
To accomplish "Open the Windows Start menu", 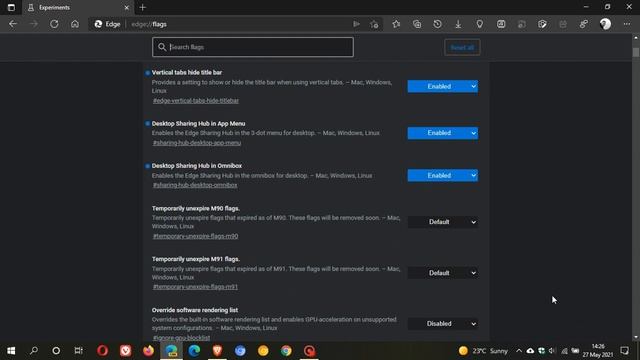I will (11, 351).
